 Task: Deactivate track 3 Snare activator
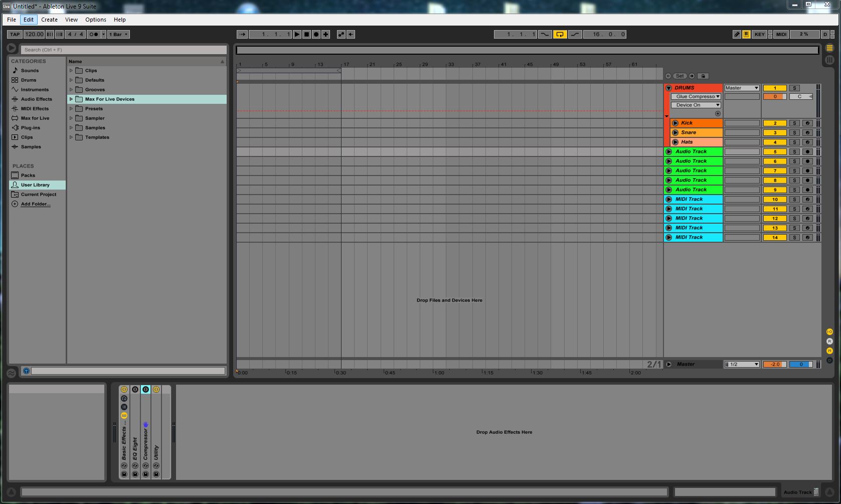[775, 133]
